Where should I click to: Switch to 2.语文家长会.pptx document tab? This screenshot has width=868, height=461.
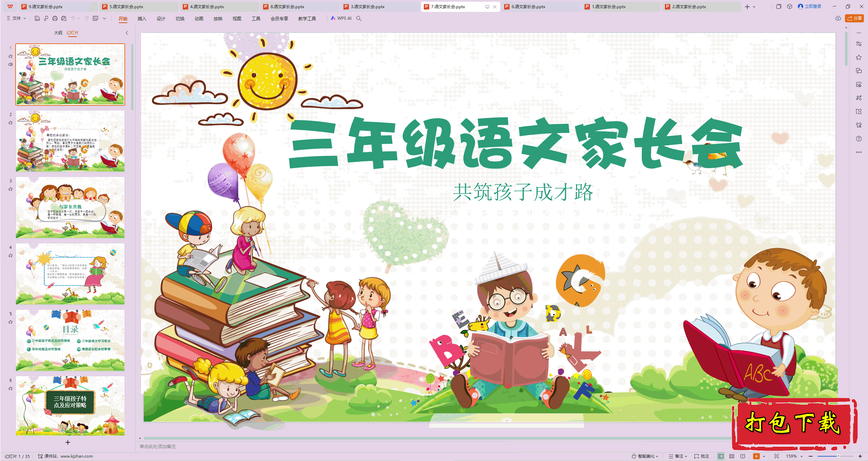point(701,6)
